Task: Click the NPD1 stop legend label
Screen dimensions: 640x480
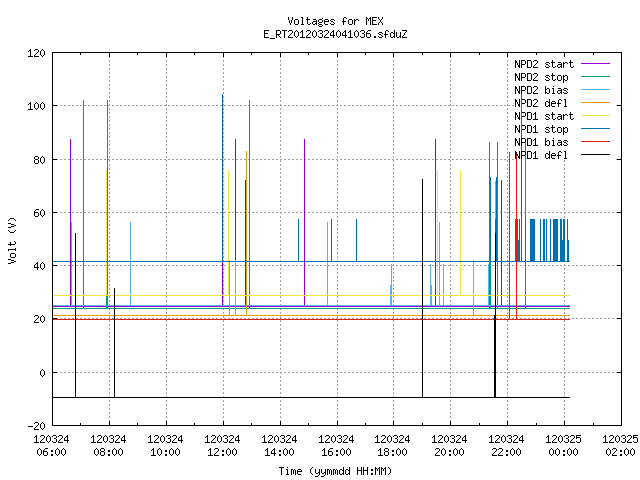Action: pyautogui.click(x=541, y=129)
